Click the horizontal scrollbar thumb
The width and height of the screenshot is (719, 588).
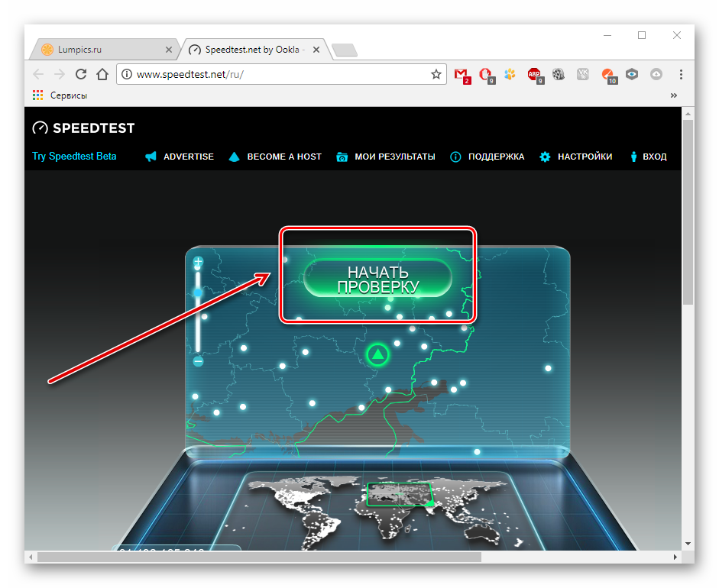(259, 557)
